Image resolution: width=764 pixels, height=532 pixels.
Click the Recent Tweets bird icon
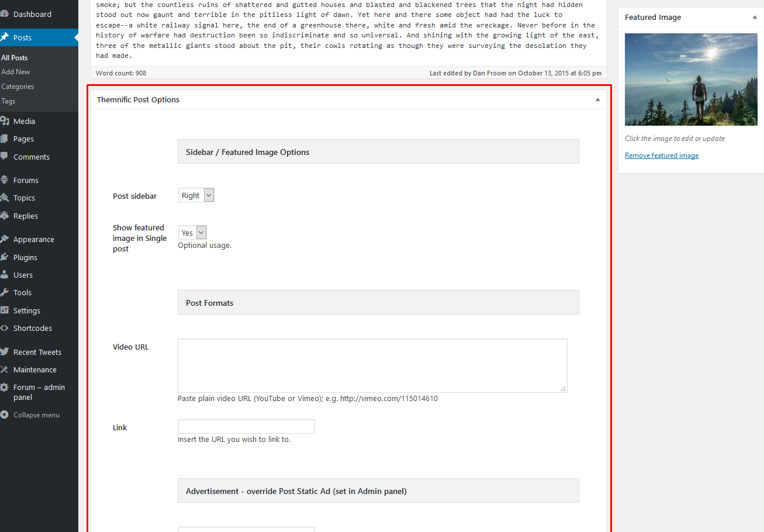[x=5, y=352]
